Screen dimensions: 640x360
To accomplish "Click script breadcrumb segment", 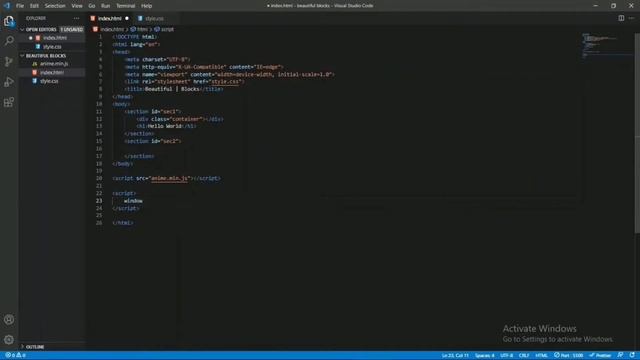I will tap(164, 29).
